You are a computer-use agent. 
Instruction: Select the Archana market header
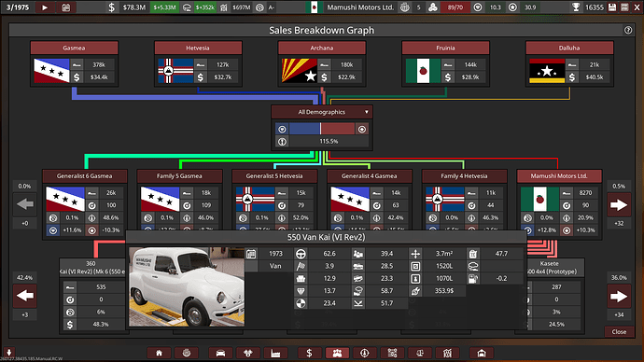pyautogui.click(x=322, y=48)
